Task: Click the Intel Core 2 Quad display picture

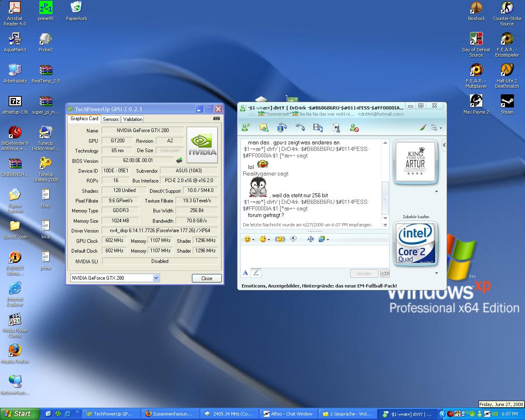Action: click(x=415, y=243)
